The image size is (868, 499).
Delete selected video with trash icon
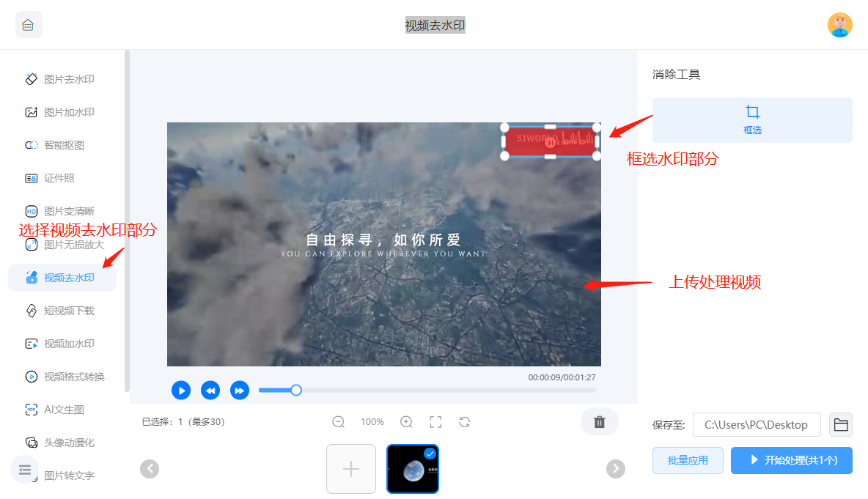click(x=599, y=422)
